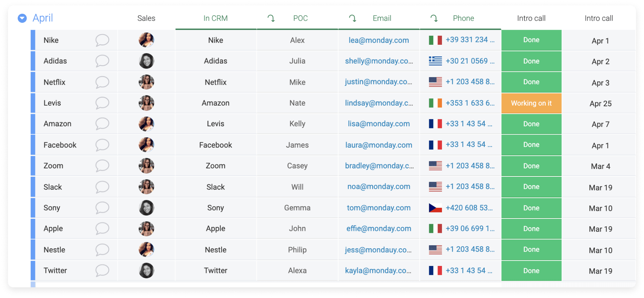Click the France flag in Twitter's phone cell
Image resolution: width=644 pixels, height=298 pixels.
point(435,270)
